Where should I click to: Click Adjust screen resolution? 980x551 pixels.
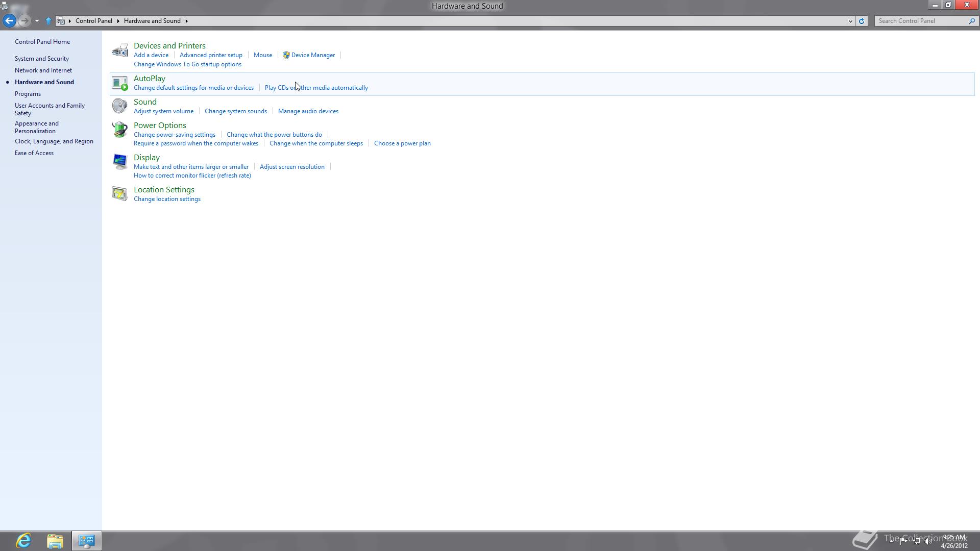(292, 167)
